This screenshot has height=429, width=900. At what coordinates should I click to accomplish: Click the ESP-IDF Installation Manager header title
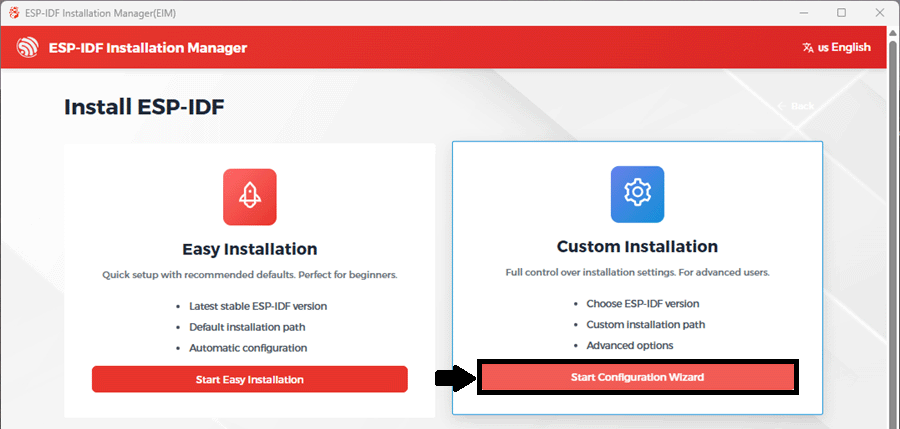point(148,48)
